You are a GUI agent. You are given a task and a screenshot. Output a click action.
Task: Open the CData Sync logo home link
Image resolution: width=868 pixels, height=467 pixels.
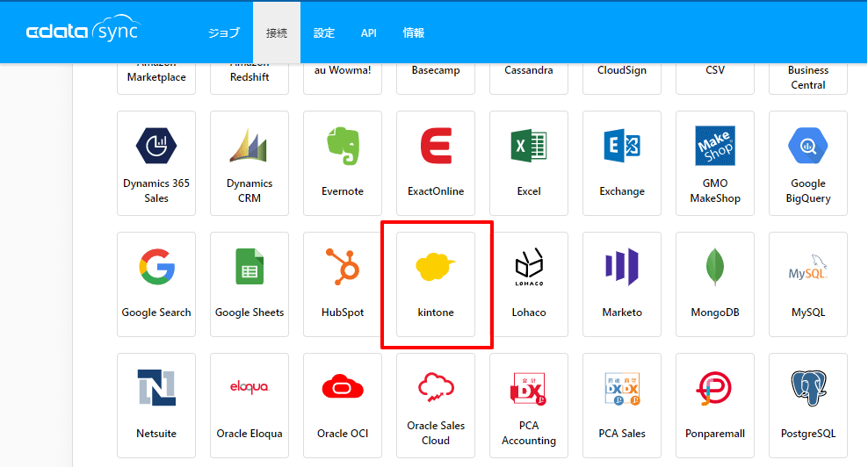coord(83,29)
